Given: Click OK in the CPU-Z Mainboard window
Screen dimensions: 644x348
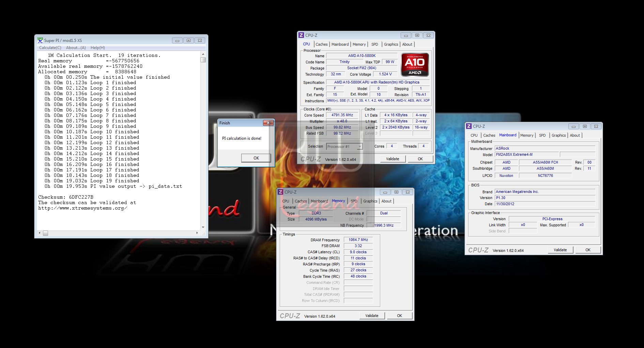Looking at the screenshot, I should [588, 250].
